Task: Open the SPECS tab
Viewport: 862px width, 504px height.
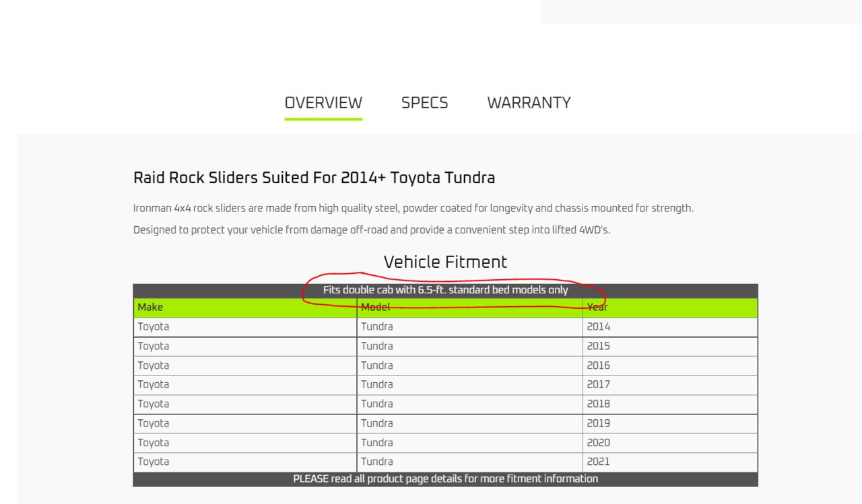Action: click(x=424, y=103)
